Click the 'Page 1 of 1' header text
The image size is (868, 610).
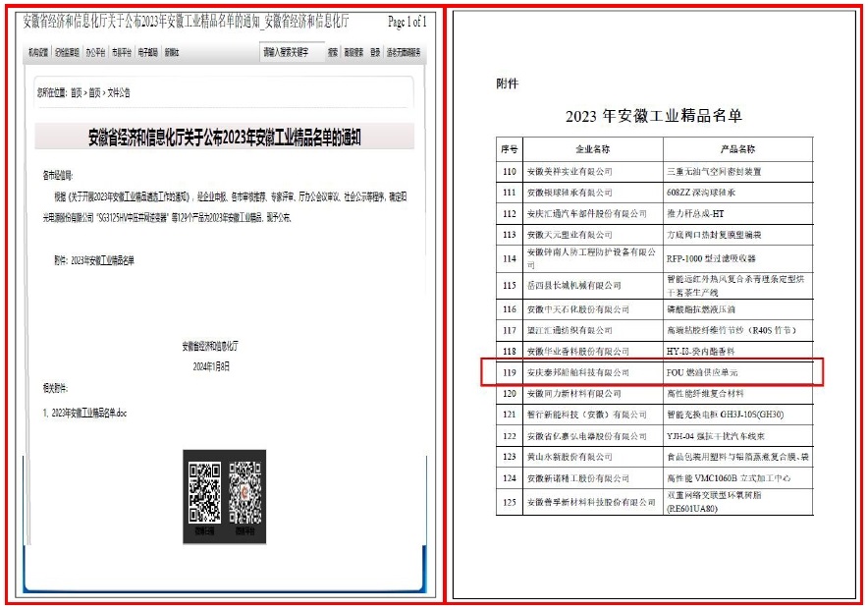407,22
